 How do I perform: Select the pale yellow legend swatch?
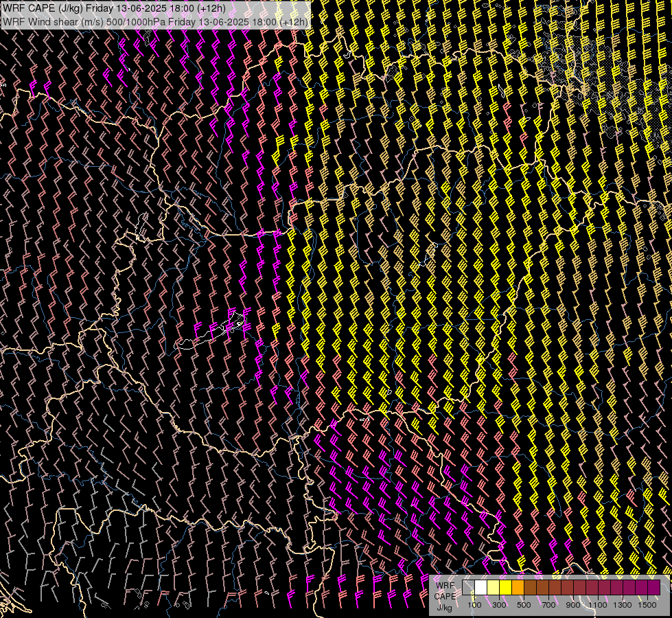[x=494, y=587]
